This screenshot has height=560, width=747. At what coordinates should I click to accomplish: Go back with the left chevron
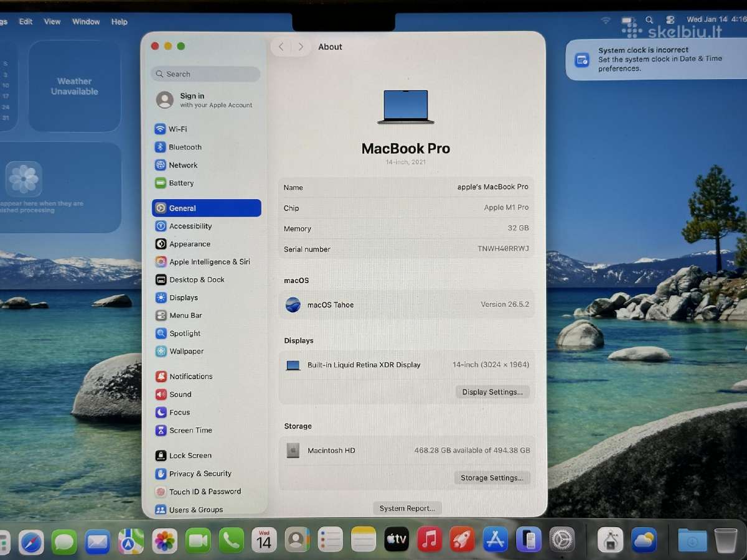point(281,47)
